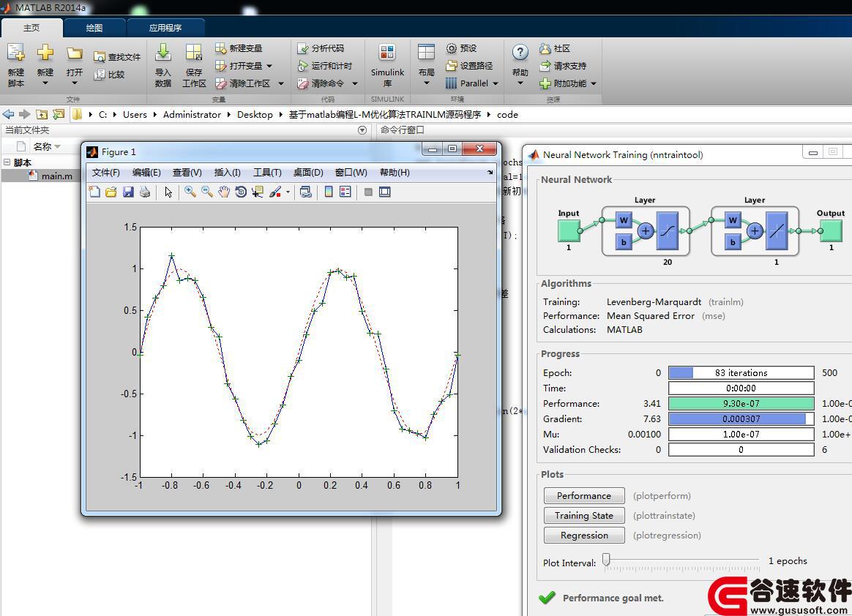
Task: Click 保存工作区 (Save Workspace) icon
Action: coord(194,65)
